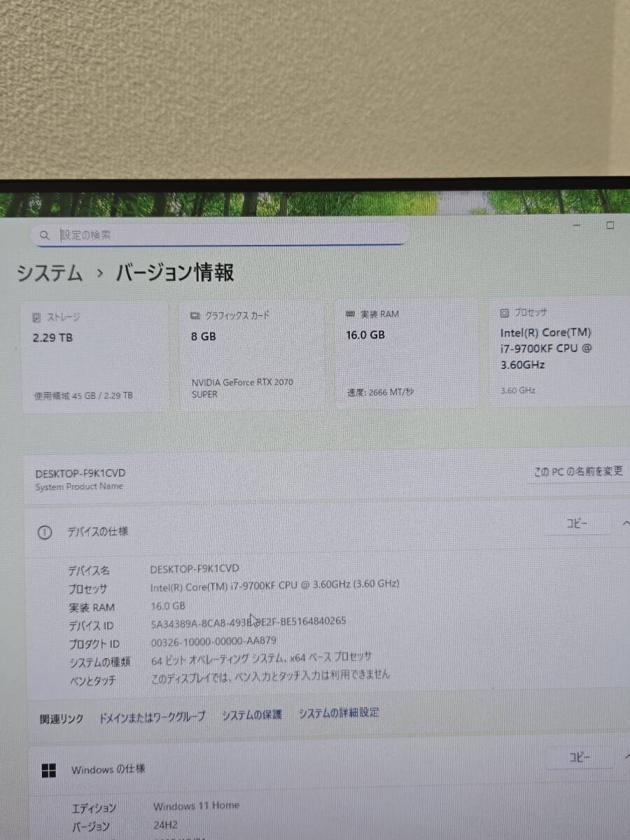Click the バージョン情報 page heading
Screen dimensions: 630x840
pos(174,272)
